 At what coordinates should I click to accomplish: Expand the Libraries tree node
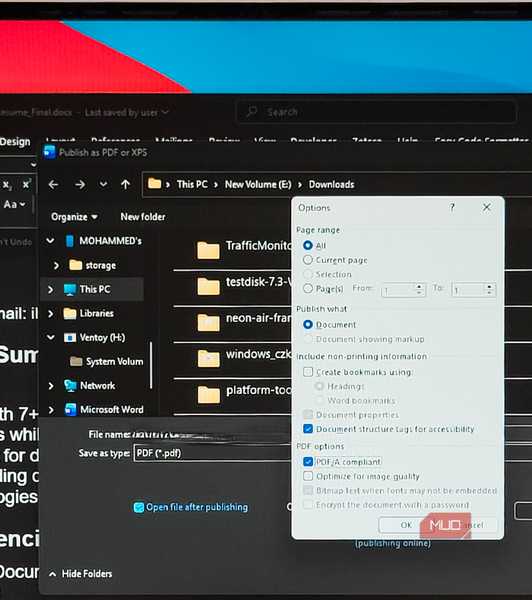pyautogui.click(x=51, y=313)
